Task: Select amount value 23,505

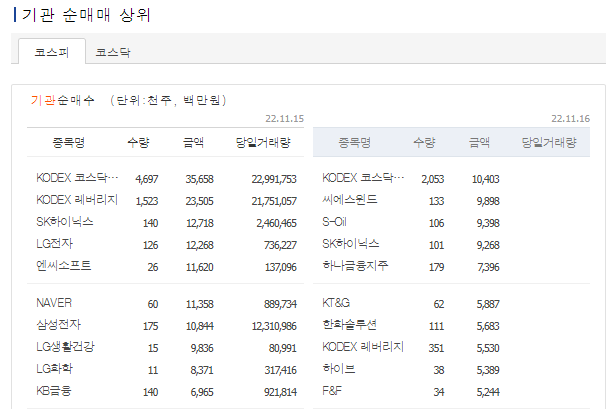Action: [199, 201]
